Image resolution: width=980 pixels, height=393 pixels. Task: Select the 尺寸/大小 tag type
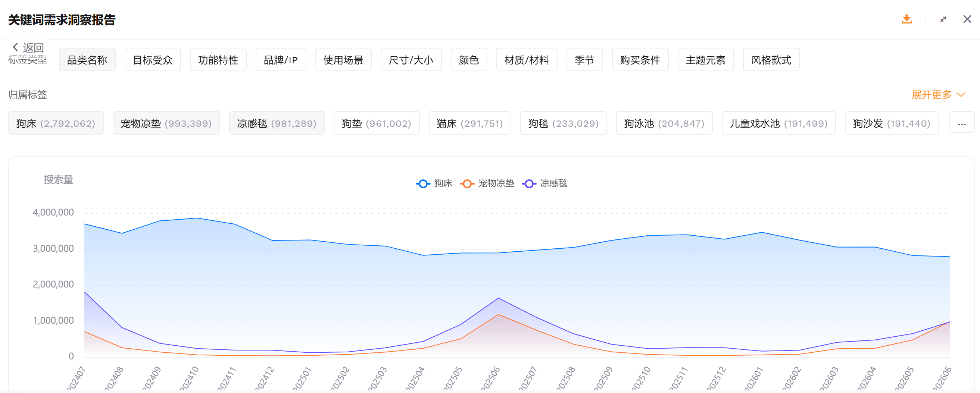411,60
